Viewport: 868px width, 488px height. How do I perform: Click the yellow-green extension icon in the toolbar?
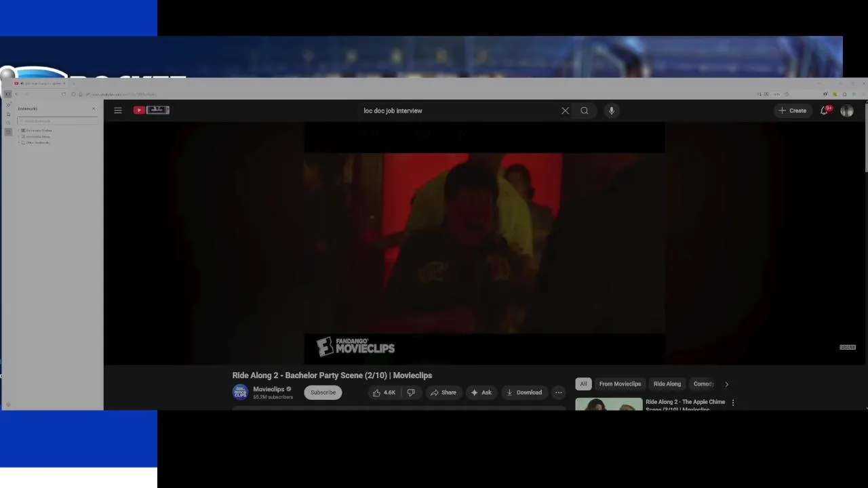coord(835,94)
